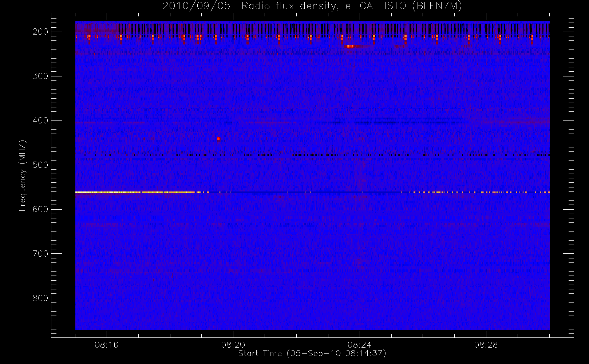
Task: Click the 700 frequency tick label
Action: pyautogui.click(x=40, y=254)
